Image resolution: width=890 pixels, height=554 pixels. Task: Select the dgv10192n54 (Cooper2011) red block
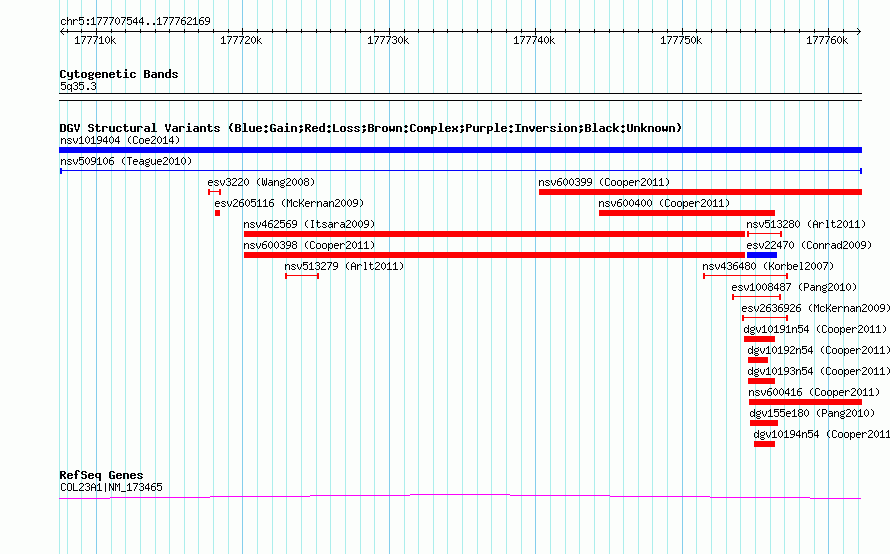point(758,360)
